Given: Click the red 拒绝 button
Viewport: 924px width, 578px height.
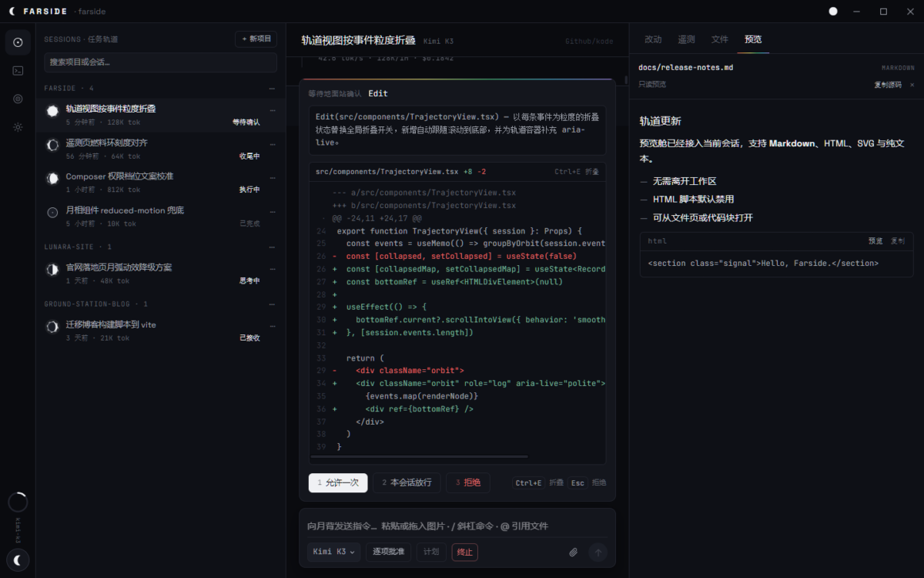Looking at the screenshot, I should click(467, 482).
